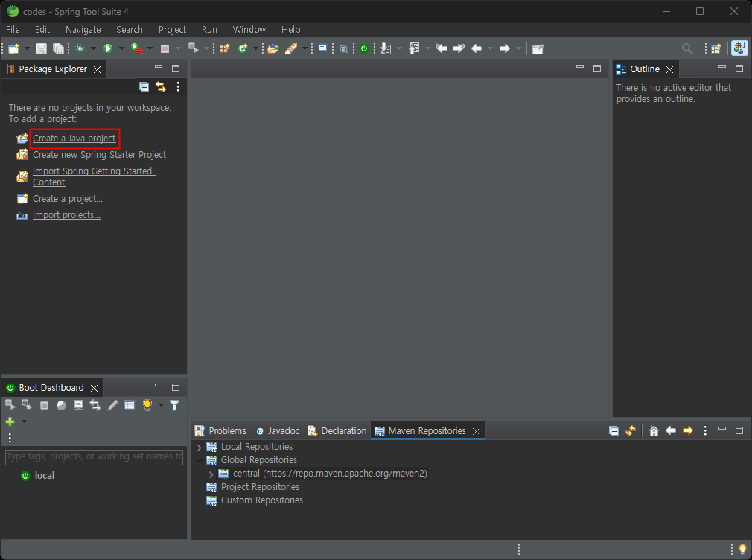Open the dropdown beside the green plus
The height and width of the screenshot is (560, 752).
pos(24,421)
